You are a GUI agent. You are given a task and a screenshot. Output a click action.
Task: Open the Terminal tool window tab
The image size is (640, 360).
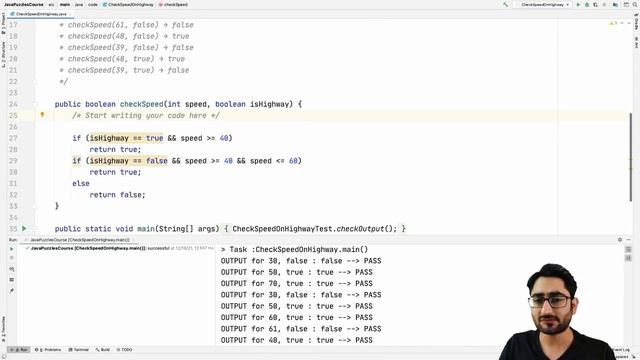click(x=78, y=350)
